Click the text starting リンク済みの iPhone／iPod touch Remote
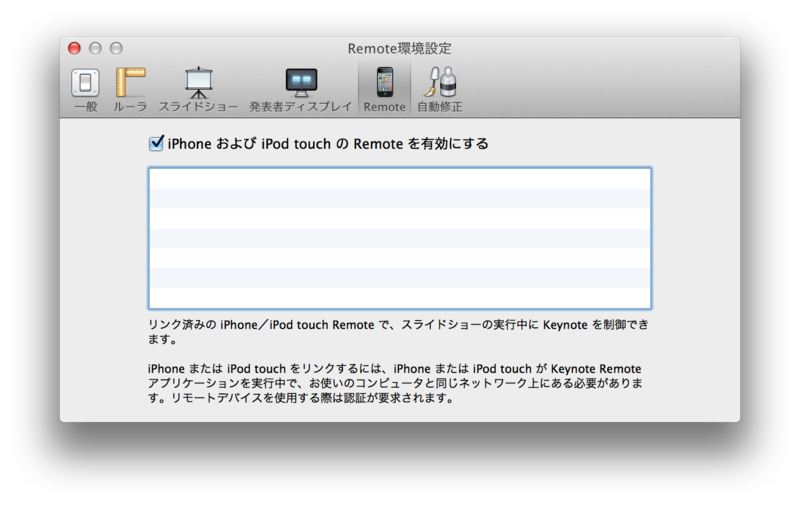This screenshot has height=505, width=800. pos(398,332)
